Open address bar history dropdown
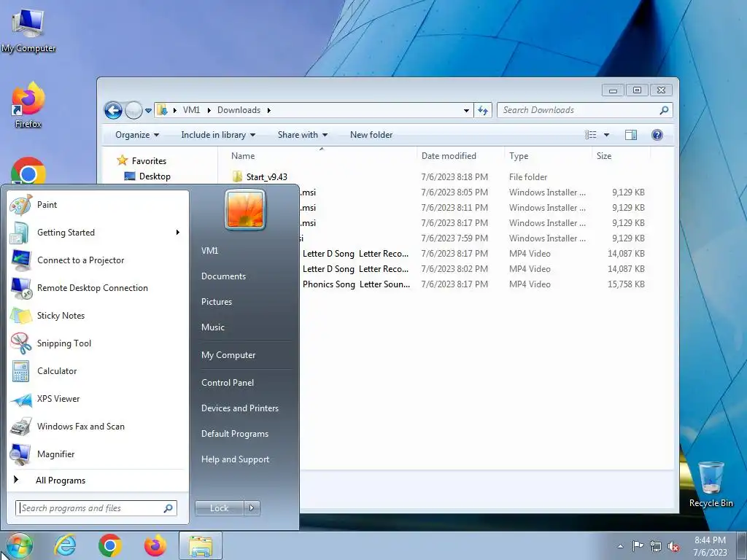 pyautogui.click(x=466, y=111)
